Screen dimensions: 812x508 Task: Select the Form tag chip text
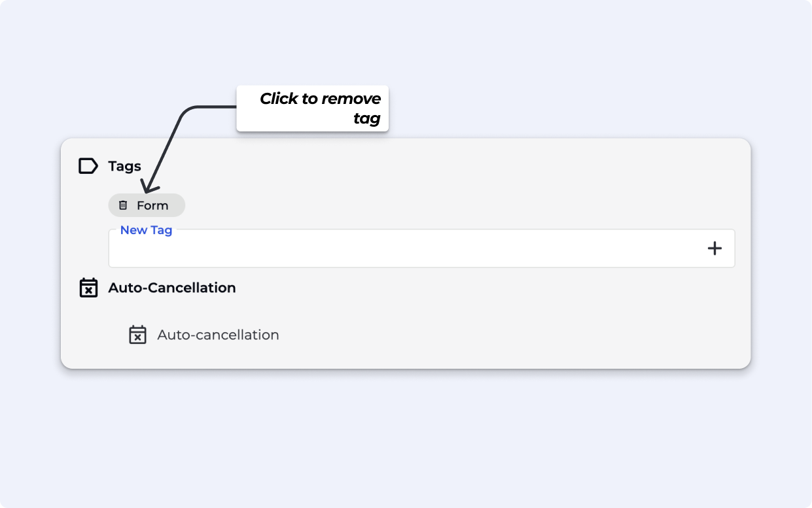click(x=152, y=205)
